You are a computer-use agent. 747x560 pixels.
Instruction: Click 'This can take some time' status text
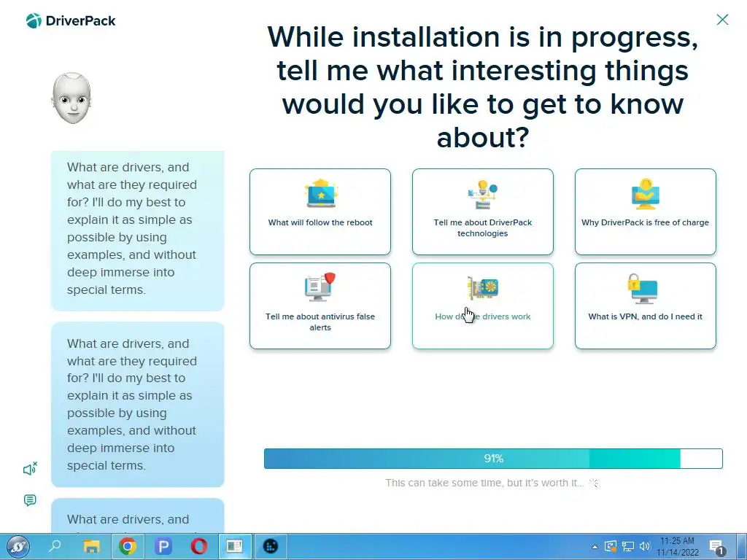pos(484,483)
